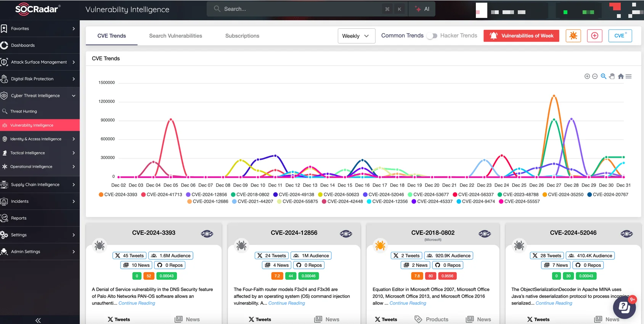Click CVE-2024-3393 orange legend swatch

click(101, 194)
